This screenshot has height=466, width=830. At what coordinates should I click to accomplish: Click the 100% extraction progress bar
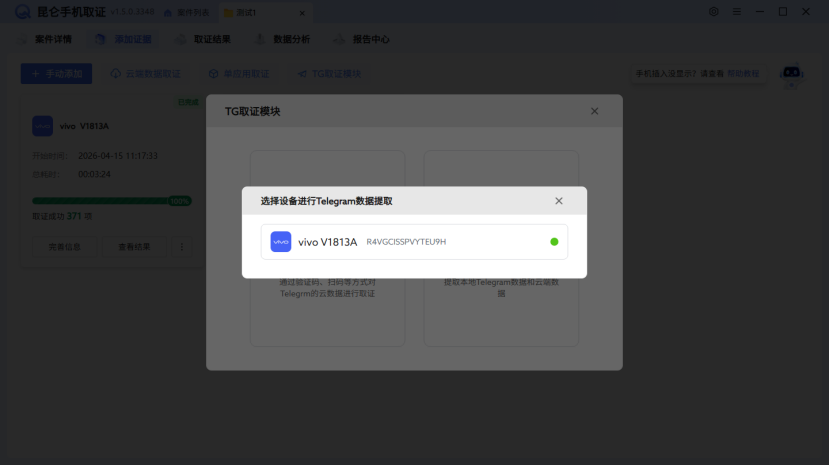coord(112,201)
